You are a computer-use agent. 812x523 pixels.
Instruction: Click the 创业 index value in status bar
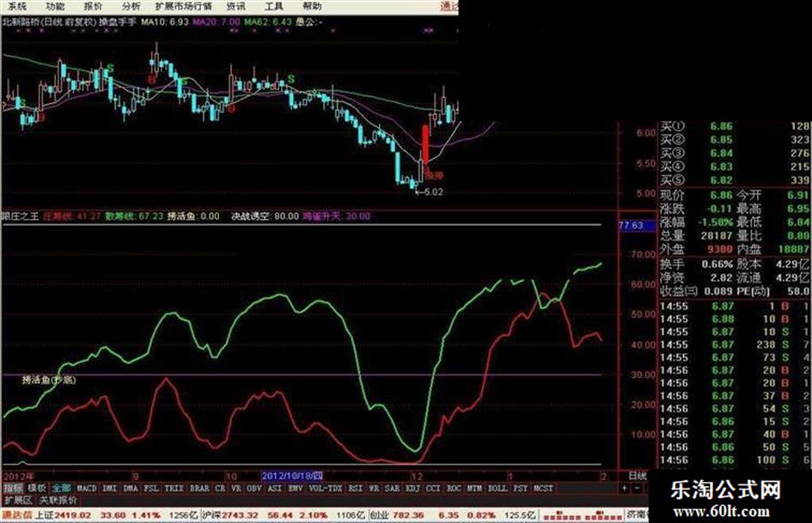point(409,515)
